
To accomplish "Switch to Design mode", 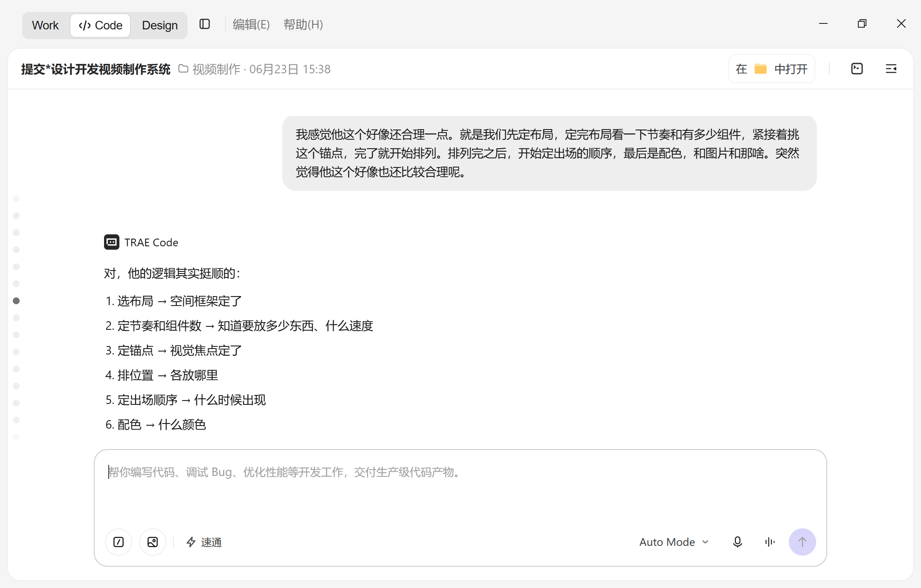I will [x=159, y=25].
